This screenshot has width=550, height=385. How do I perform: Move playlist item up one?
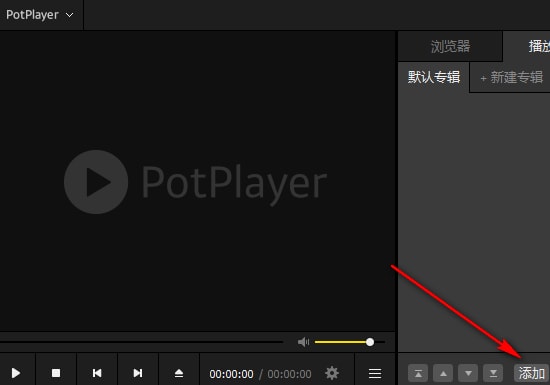443,373
